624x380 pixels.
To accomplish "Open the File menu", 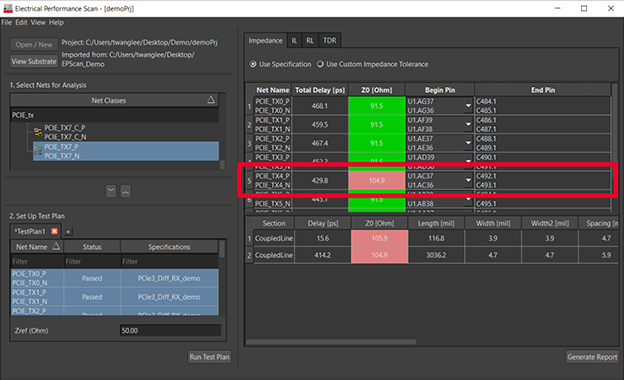I will [6, 22].
